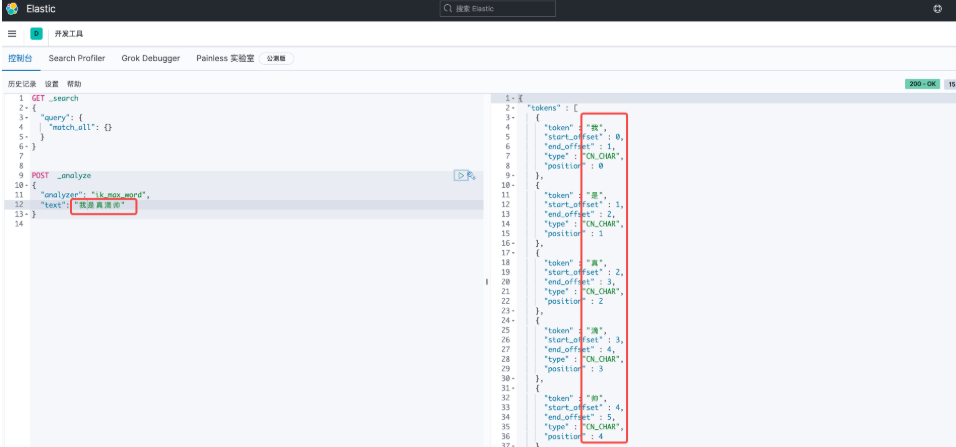This screenshot has height=447, width=956.
Task: Click "start_offset" : 1 in the response
Action: [x=583, y=205]
